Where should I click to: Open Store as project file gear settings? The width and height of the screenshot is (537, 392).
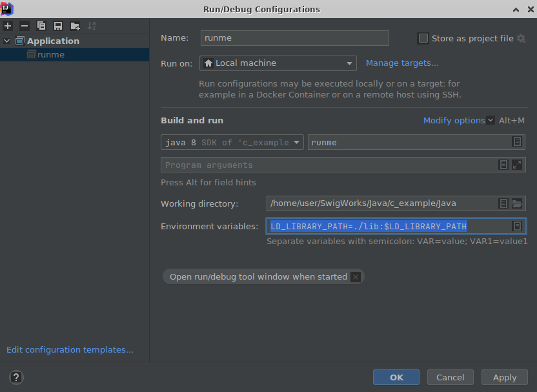point(521,39)
